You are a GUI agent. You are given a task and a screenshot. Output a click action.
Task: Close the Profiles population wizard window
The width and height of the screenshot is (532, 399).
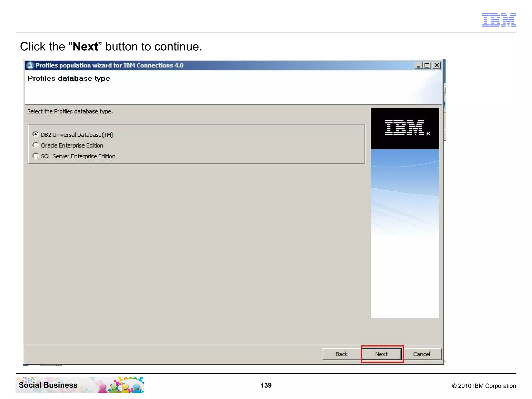(x=437, y=65)
